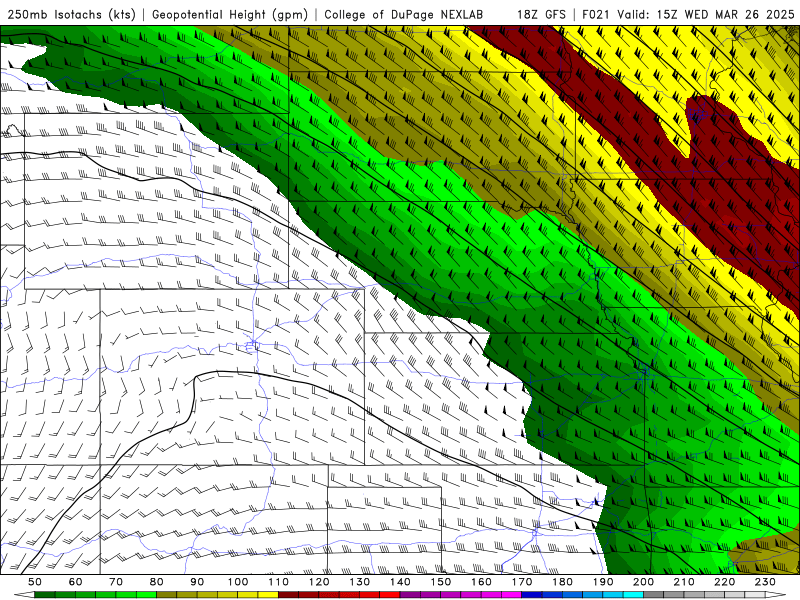The width and height of the screenshot is (800, 600).
Task: Click the 'College of DuPage NEXLAB' label
Action: pyautogui.click(x=404, y=15)
